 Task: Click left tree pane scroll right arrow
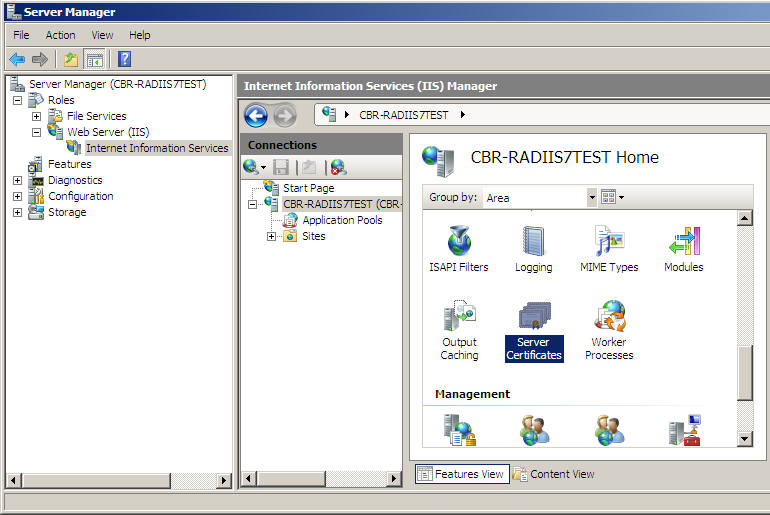(224, 481)
